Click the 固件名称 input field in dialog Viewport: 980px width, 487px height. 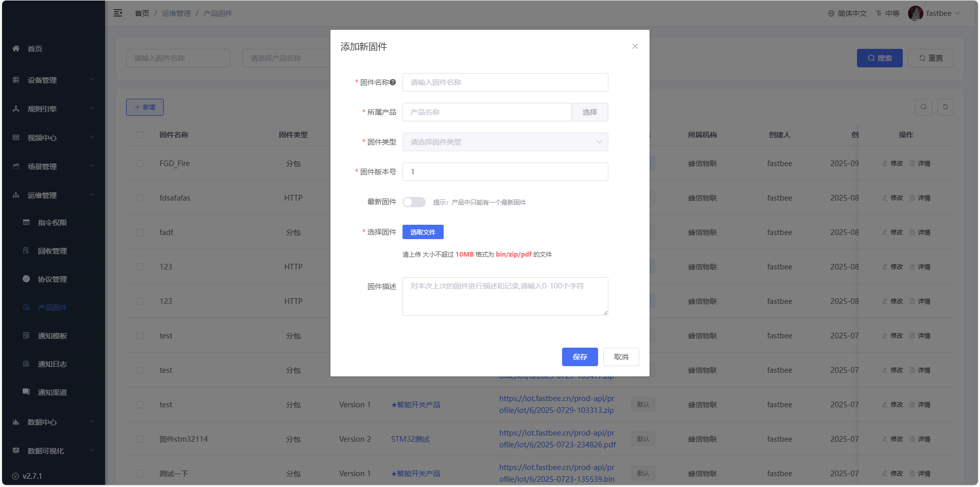pos(505,82)
